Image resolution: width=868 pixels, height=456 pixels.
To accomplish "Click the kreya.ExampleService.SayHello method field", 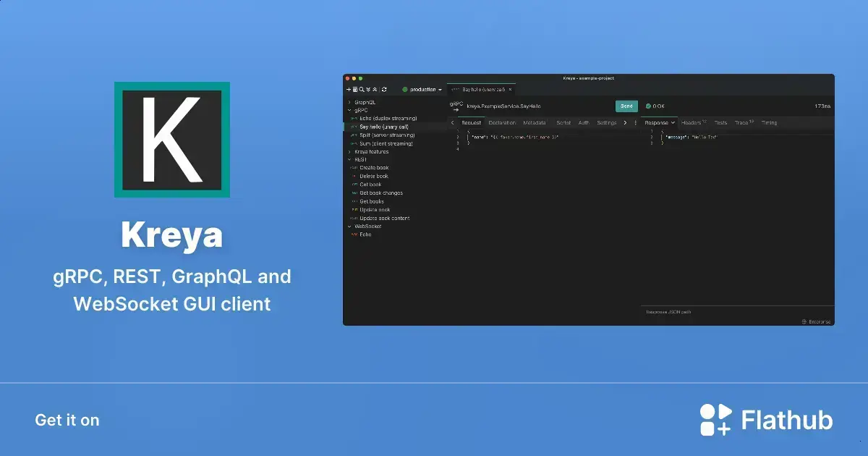I will click(503, 106).
